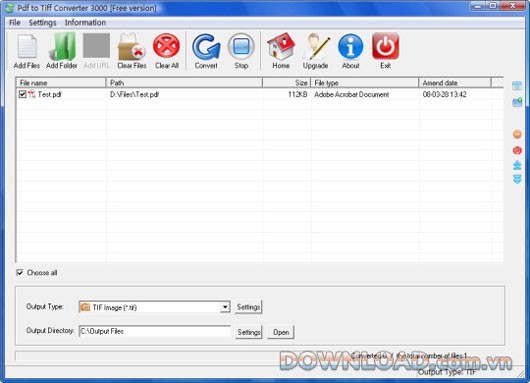Minimize the converter window
The height and width of the screenshot is (383, 530).
coord(478,6)
